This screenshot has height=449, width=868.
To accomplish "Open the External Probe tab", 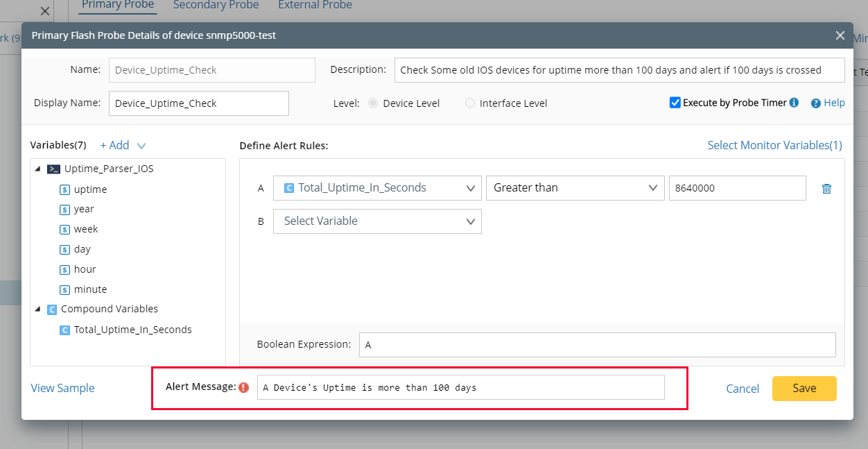I will tap(315, 5).
